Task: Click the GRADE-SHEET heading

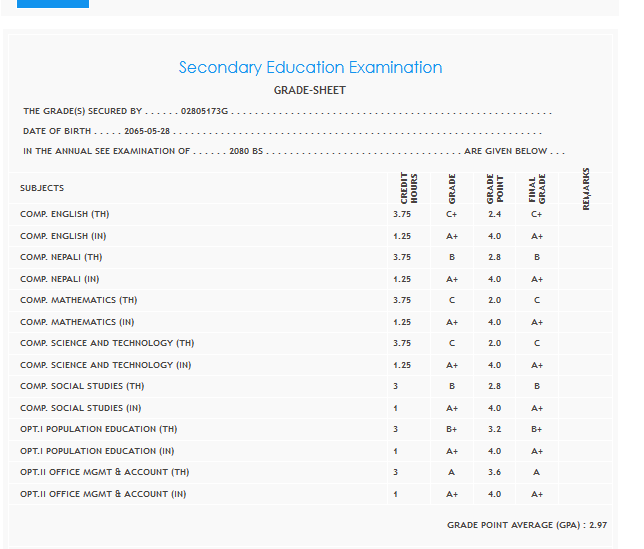Action: point(310,91)
